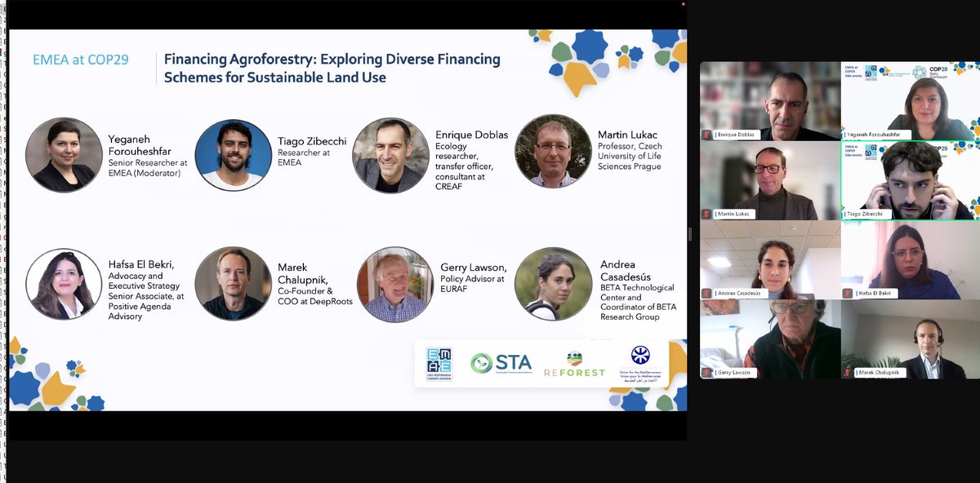Click 'BETA Technological Center' description text
The height and width of the screenshot is (483, 980).
point(637,292)
